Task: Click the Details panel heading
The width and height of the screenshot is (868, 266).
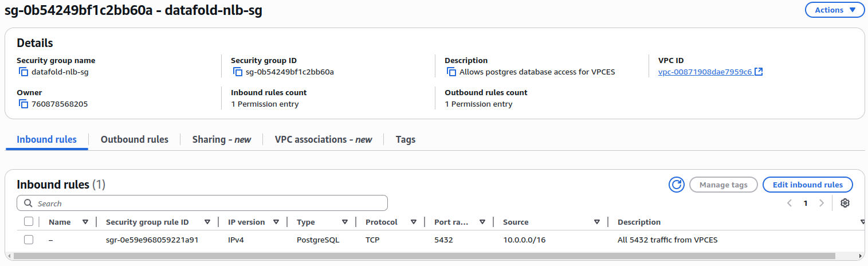Action: [x=35, y=43]
